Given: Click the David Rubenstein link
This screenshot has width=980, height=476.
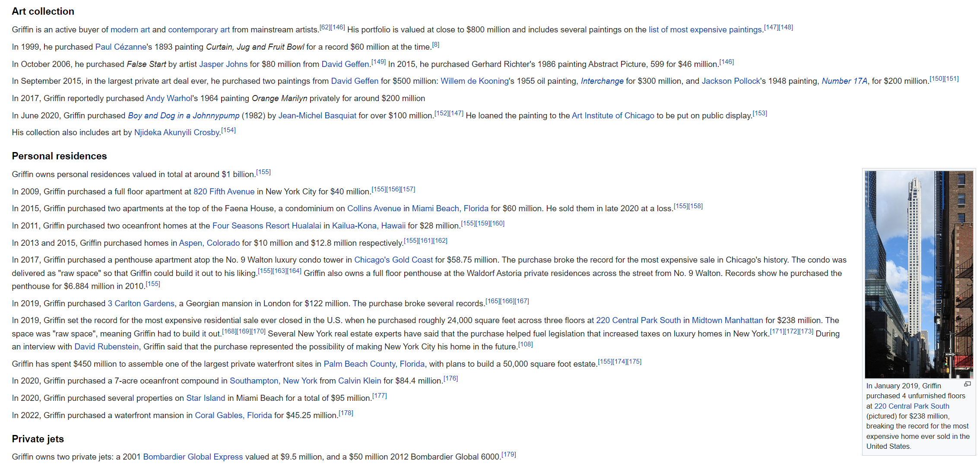Looking at the screenshot, I should (x=107, y=347).
